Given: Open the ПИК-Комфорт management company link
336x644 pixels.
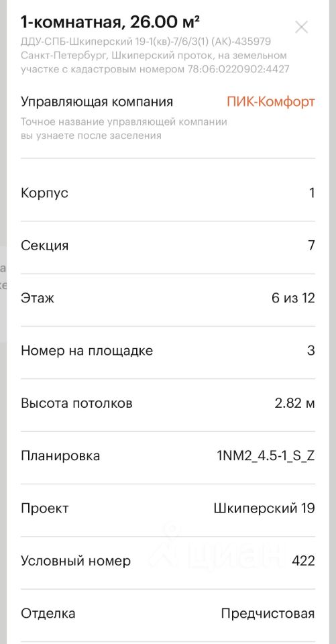Looking at the screenshot, I should coord(271,102).
